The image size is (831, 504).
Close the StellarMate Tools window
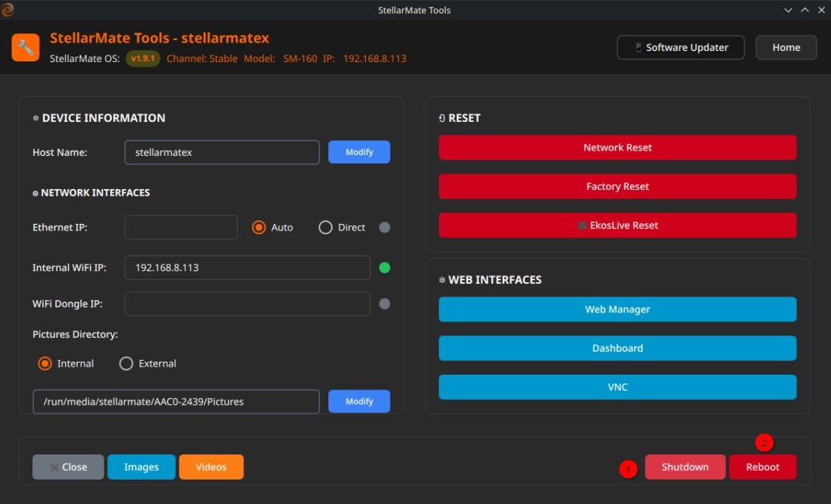[x=821, y=10]
